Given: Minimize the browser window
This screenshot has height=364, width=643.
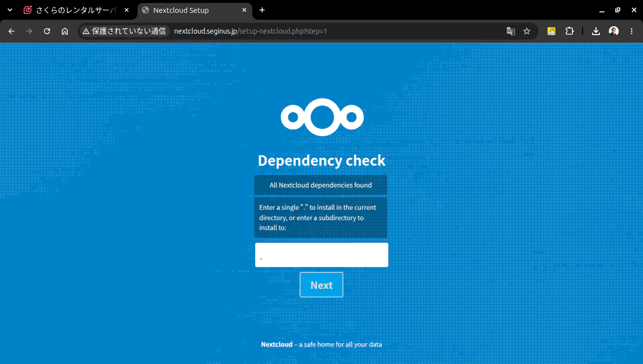Looking at the screenshot, I should pyautogui.click(x=602, y=10).
